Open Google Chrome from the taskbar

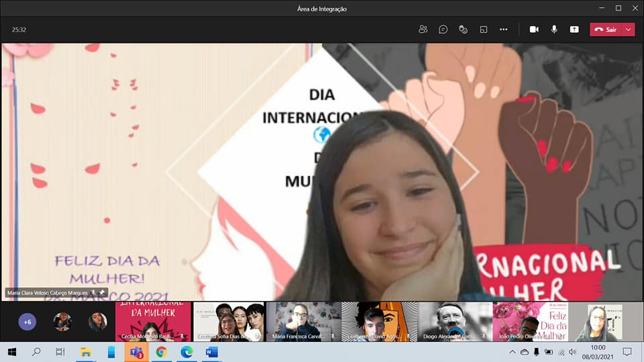pyautogui.click(x=161, y=351)
